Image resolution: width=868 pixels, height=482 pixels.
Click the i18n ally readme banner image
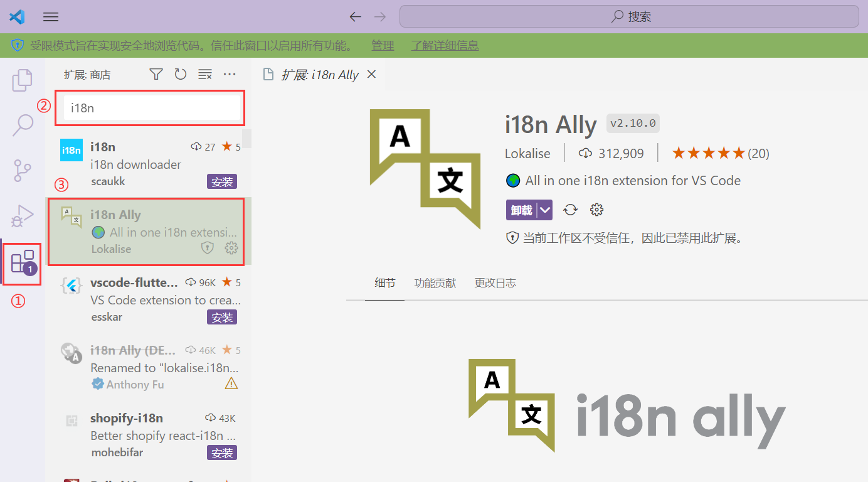[x=627, y=405]
